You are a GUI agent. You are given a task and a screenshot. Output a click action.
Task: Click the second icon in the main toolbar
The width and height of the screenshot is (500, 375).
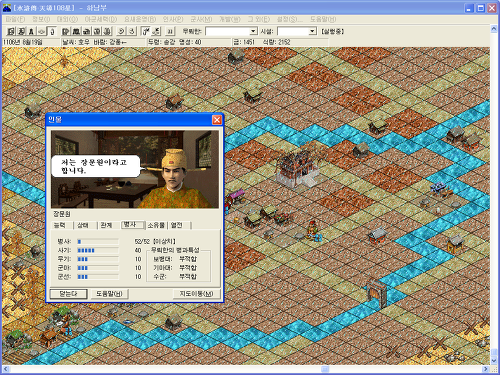tap(21, 31)
